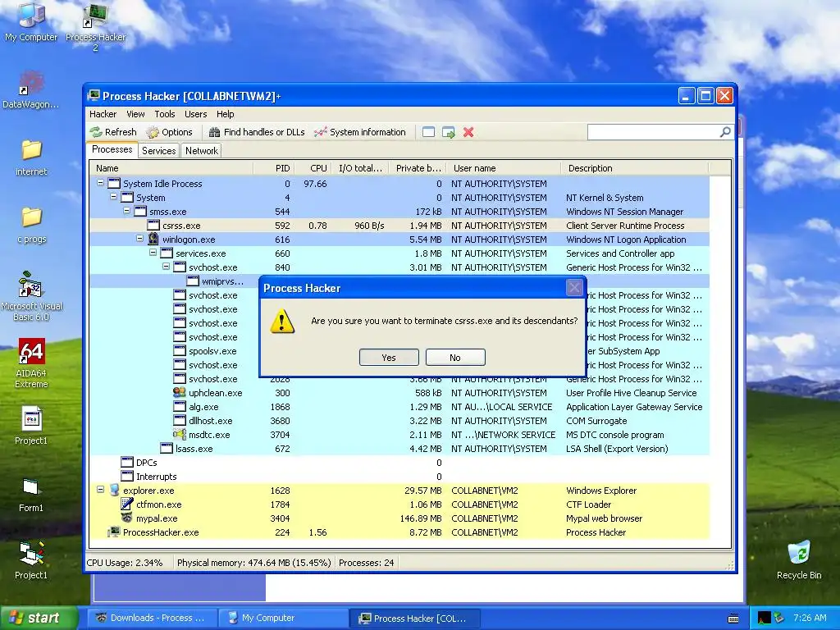
Task: Select the Form1 desktop file icon
Action: tap(31, 494)
